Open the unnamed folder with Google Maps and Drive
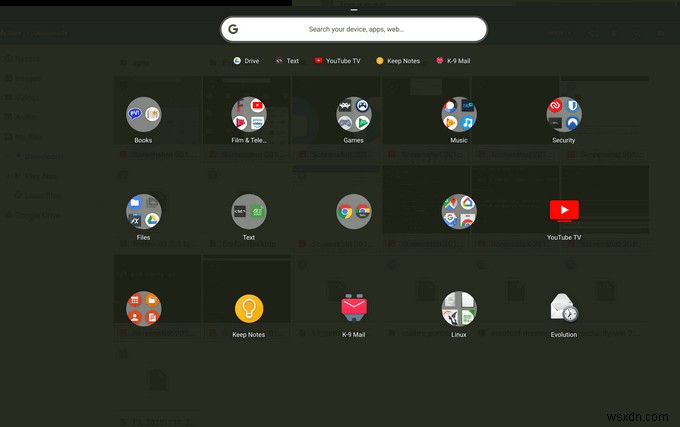This screenshot has height=427, width=680. tap(459, 212)
